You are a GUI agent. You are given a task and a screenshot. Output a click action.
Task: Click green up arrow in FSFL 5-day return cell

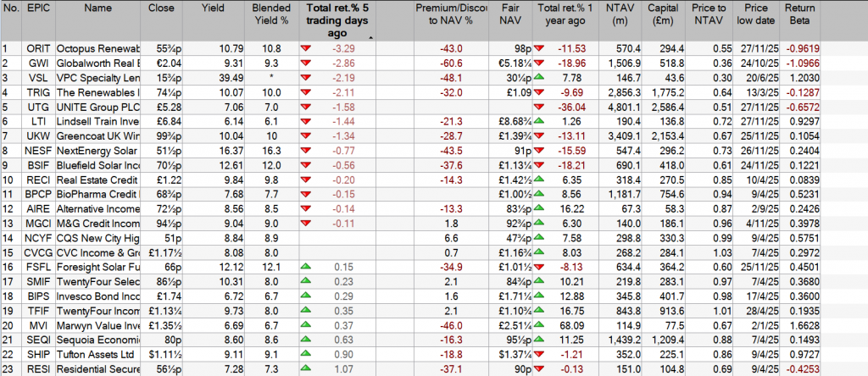coord(306,267)
